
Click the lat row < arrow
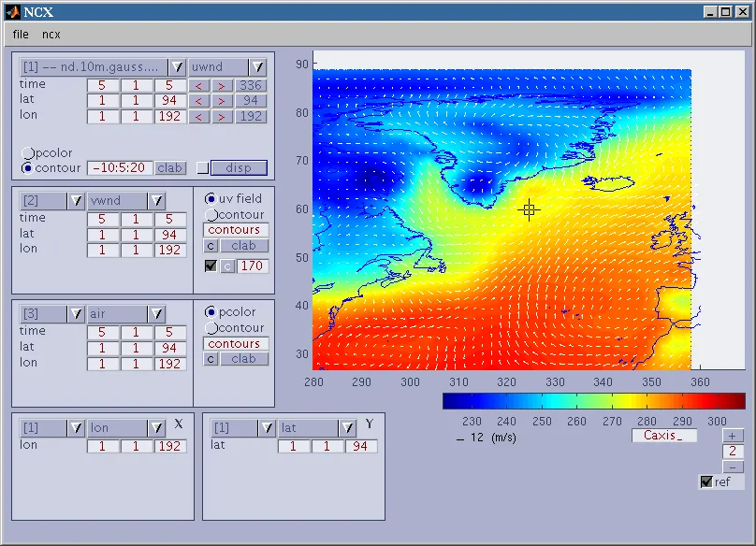click(x=198, y=101)
